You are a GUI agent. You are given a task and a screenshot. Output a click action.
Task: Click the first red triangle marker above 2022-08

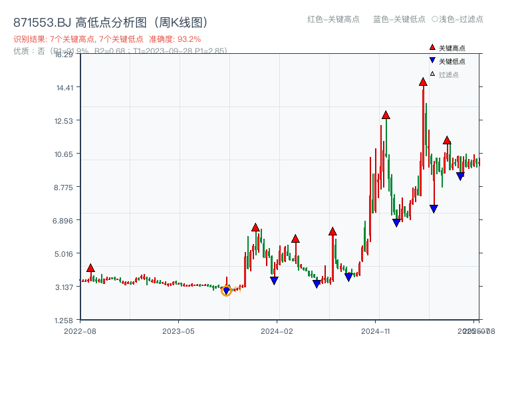[91, 267]
